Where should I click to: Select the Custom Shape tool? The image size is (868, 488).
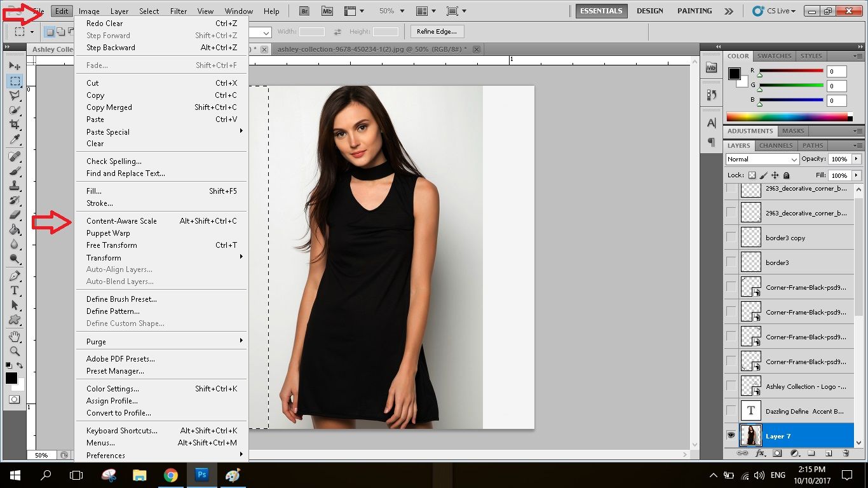pos(15,320)
